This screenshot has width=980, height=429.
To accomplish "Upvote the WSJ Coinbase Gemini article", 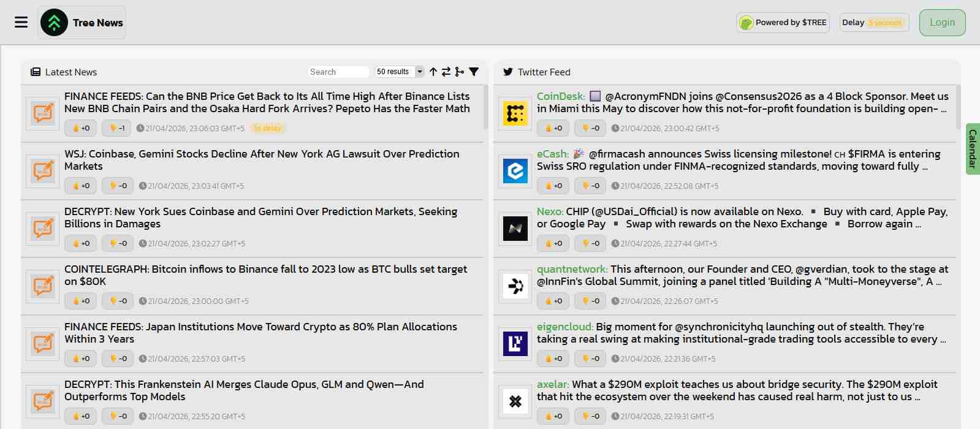I will point(81,186).
